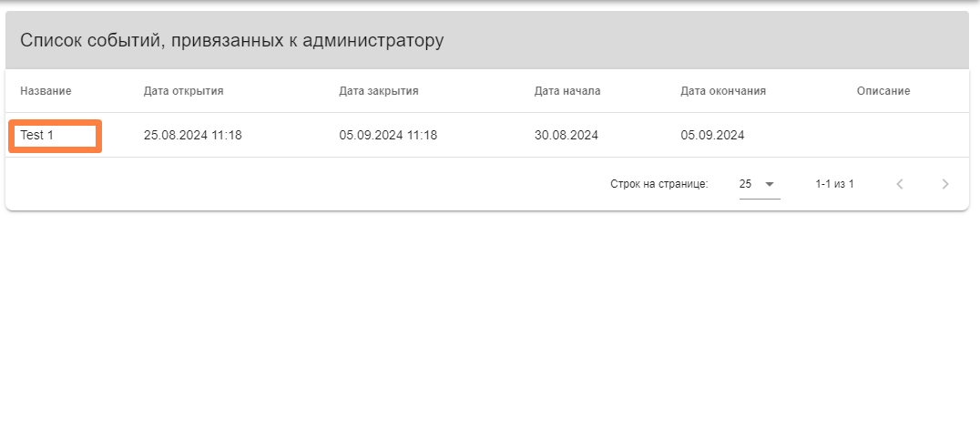Sort by the Дата окончания column header
The image size is (980, 430).
click(x=723, y=91)
